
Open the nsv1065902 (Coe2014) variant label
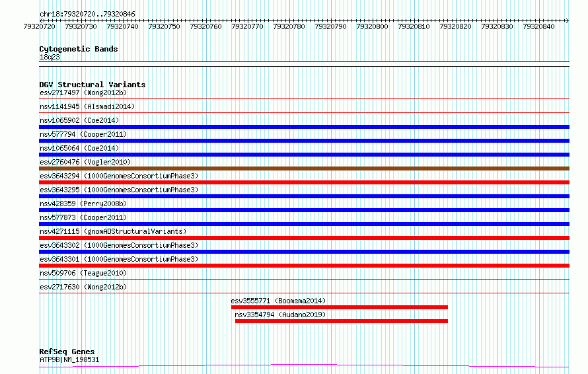click(79, 120)
